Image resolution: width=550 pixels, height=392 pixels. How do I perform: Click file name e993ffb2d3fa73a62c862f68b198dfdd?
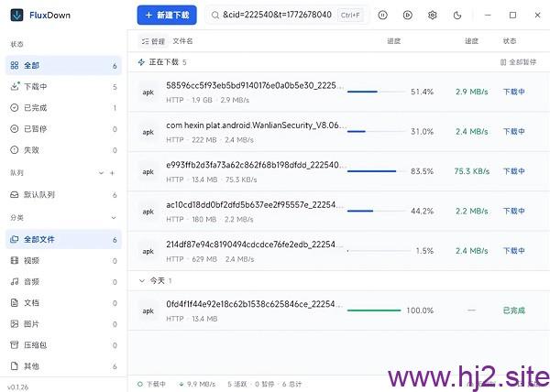255,165
